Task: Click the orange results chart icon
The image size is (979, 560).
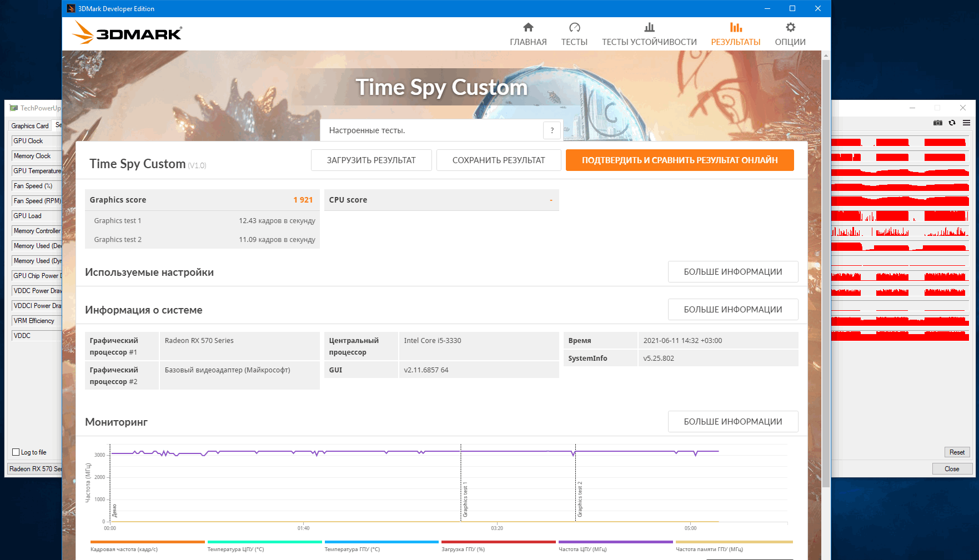Action: click(x=736, y=27)
